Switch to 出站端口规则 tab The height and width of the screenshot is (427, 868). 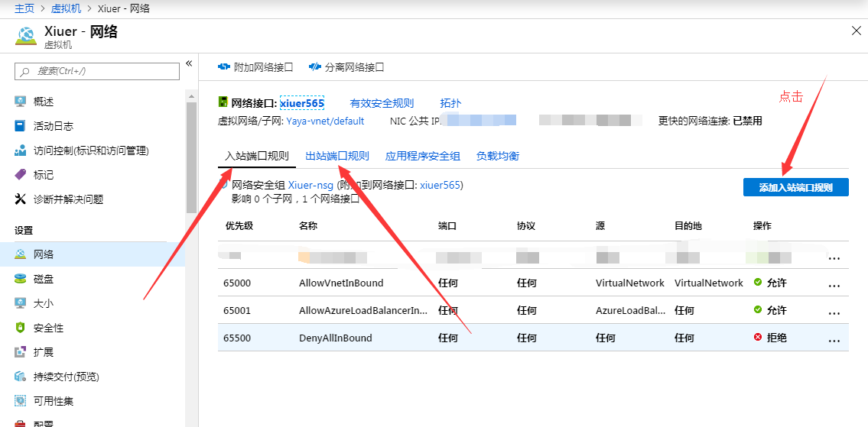[337, 156]
